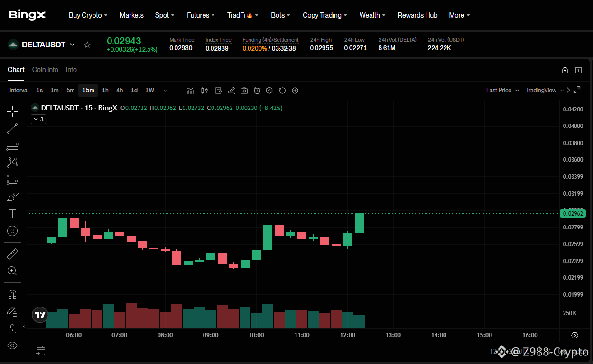
Task: Open the Rewards Hub page
Action: (417, 15)
